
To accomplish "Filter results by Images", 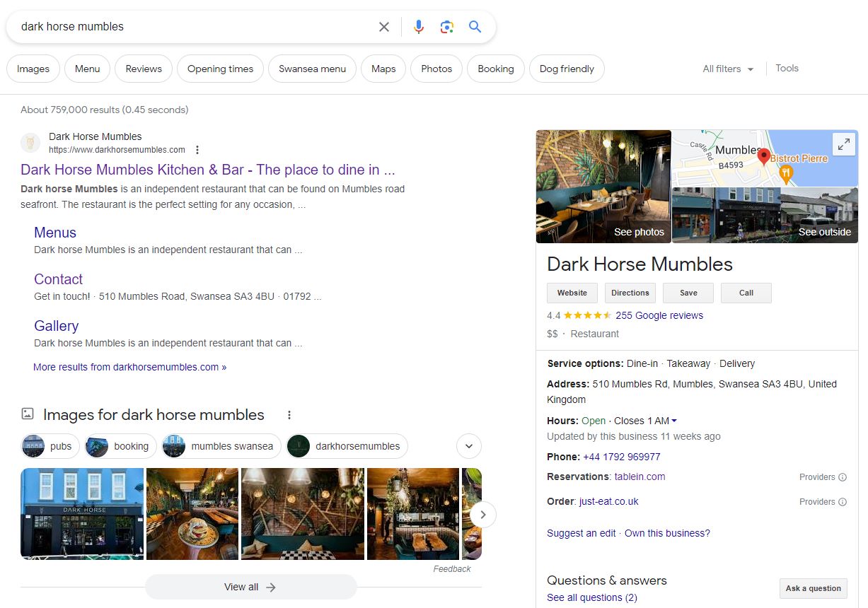I will 33,69.
